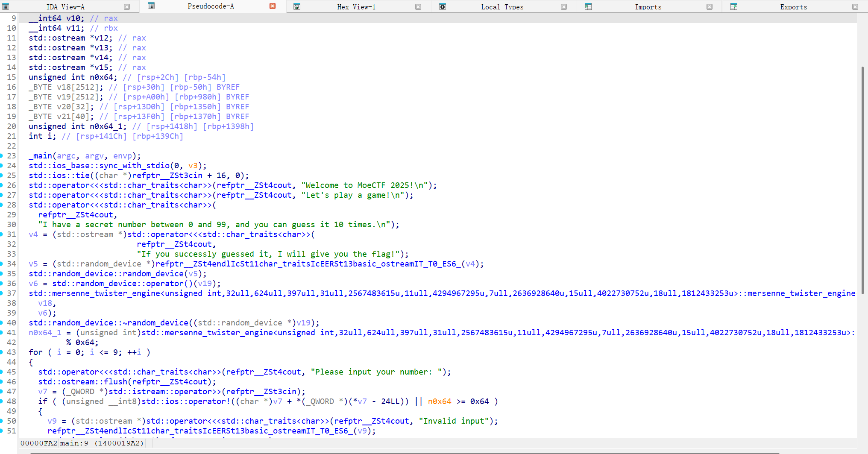Click the IDA View-A tab icon
868x454 pixels.
tap(6, 7)
